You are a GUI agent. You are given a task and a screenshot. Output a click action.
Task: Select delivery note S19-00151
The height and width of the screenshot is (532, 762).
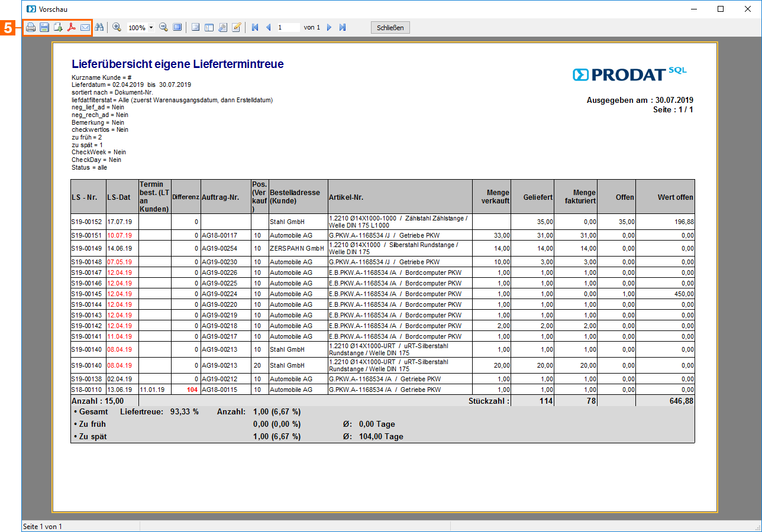click(87, 235)
